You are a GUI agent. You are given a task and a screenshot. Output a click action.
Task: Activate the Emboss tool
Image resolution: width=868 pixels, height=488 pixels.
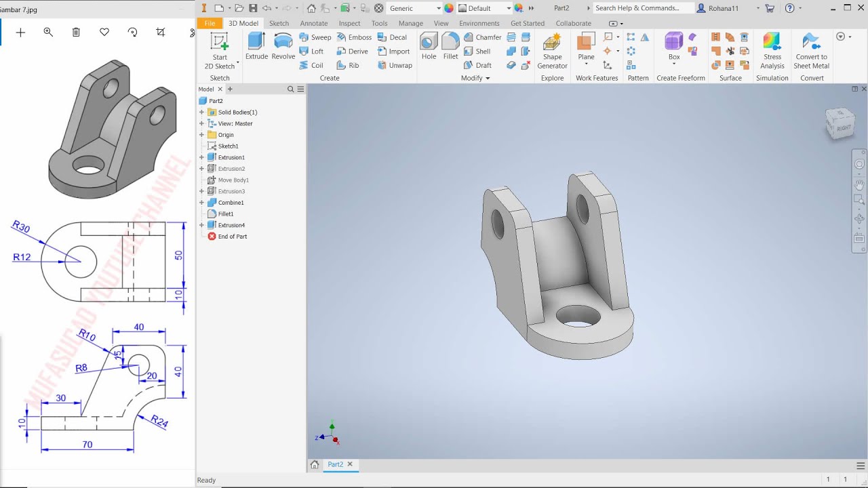(354, 37)
